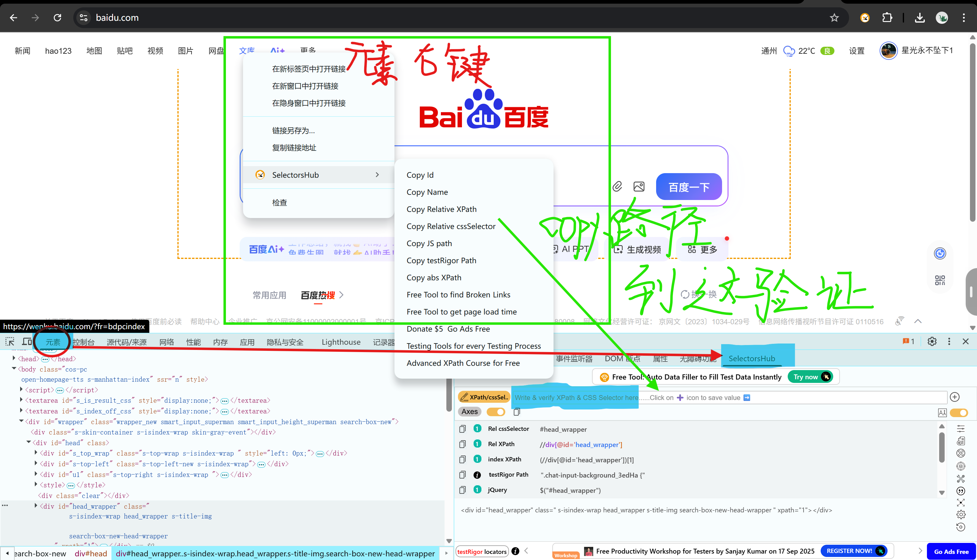The image size is (977, 560).
Task: Expand the s_is_result_css textarea node
Action: (21, 400)
